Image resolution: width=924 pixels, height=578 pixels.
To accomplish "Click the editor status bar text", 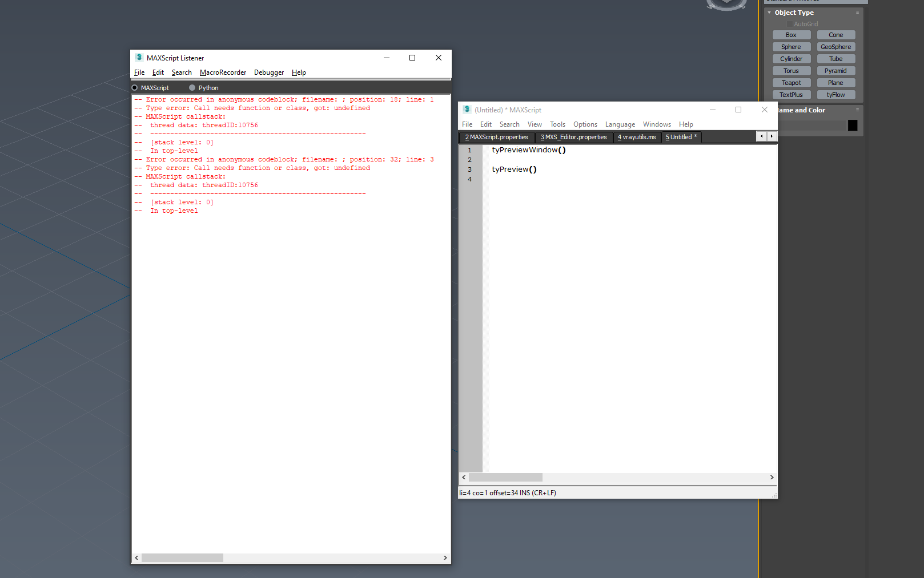I will tap(508, 493).
